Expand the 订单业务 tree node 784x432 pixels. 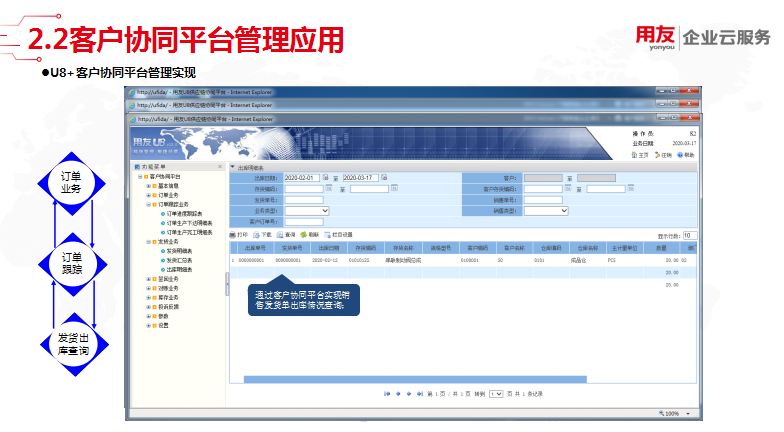point(148,195)
